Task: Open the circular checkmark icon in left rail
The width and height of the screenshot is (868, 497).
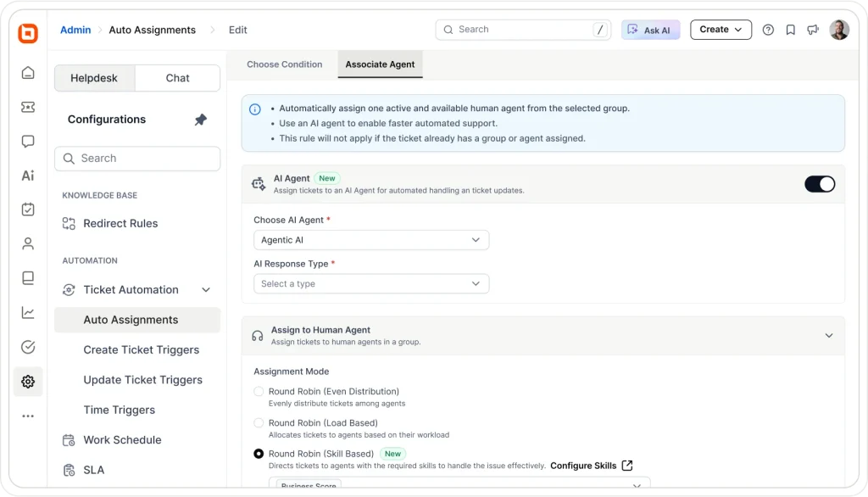Action: click(28, 347)
